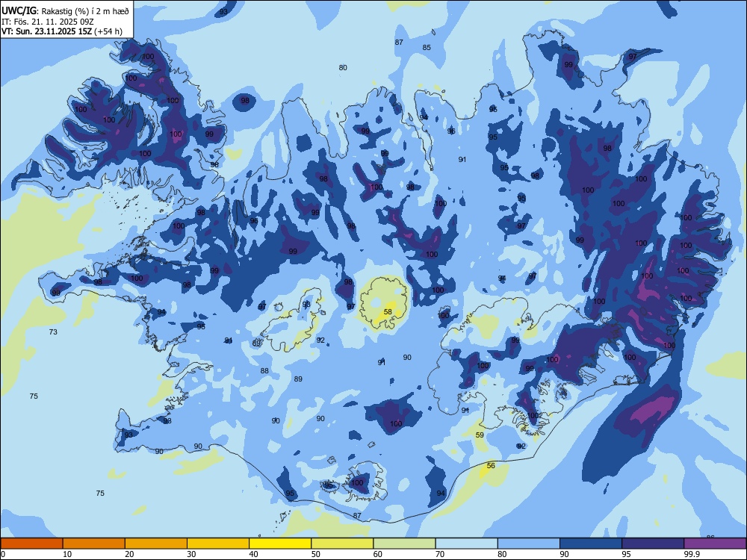Screen dimensions: 747x560
Task: Pick the yellow-green 60–70 legend swatch
Action: click(x=404, y=544)
